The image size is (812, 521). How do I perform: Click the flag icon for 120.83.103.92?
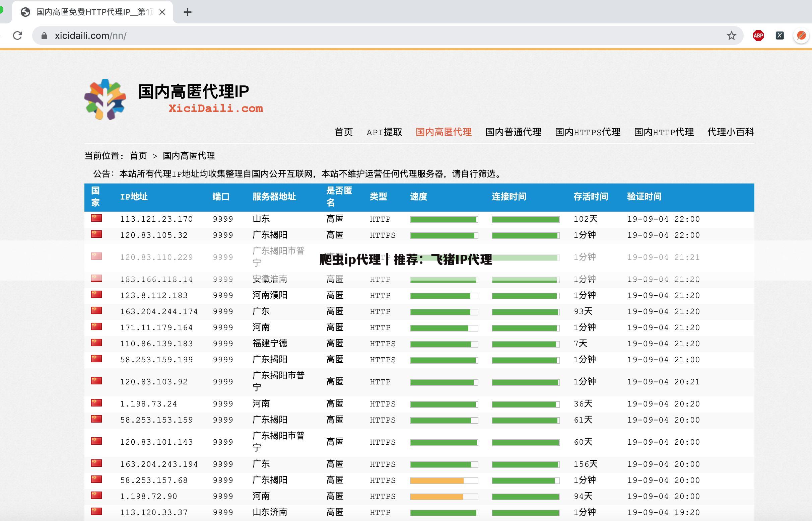(96, 381)
